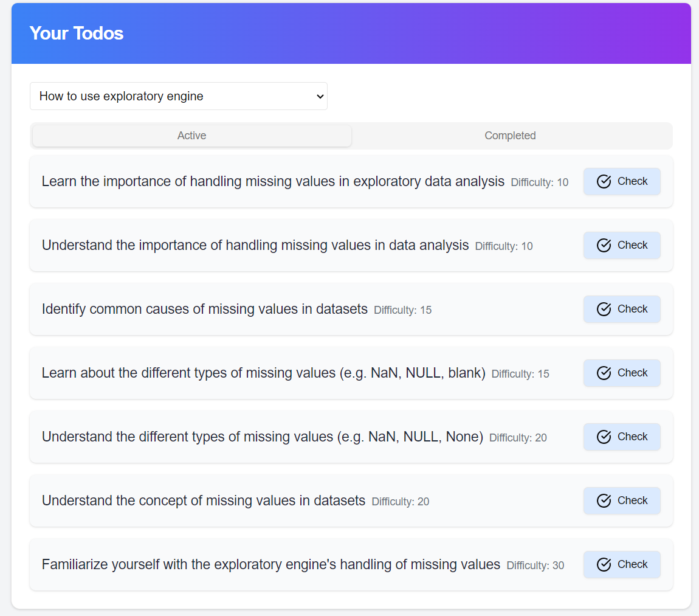This screenshot has width=699, height=616.
Task: Click the check icon for 'Understand the concept' todo
Action: pos(604,500)
